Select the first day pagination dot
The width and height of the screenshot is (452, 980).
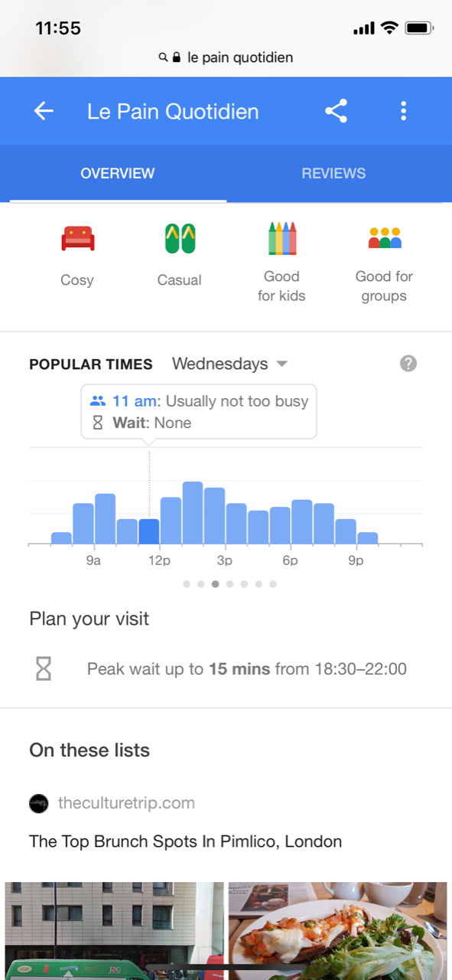tap(187, 584)
